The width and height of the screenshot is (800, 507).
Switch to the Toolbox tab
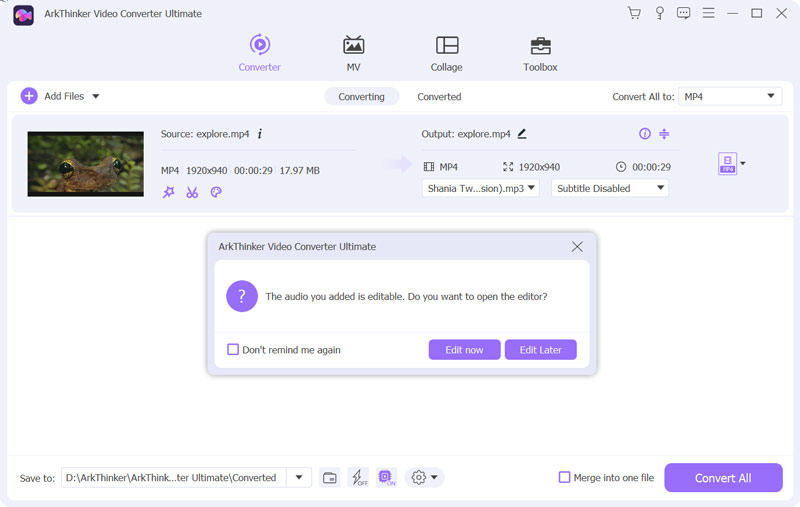(540, 53)
